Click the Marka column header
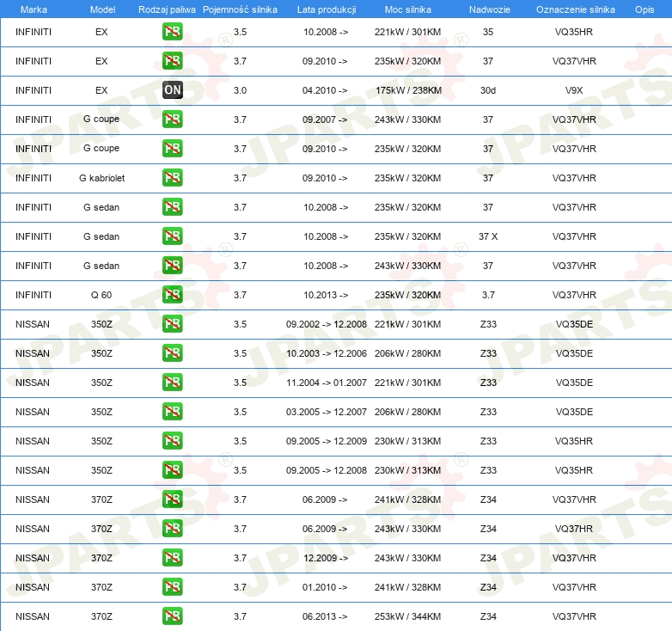This screenshot has height=631, width=672. [34, 9]
